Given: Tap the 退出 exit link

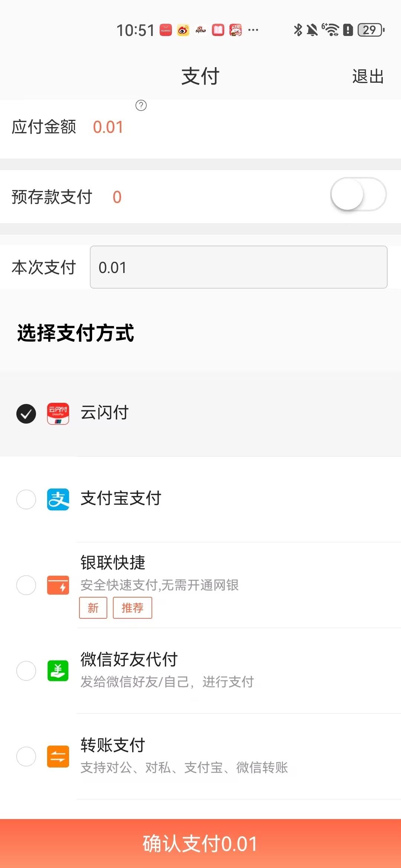Looking at the screenshot, I should [x=368, y=76].
